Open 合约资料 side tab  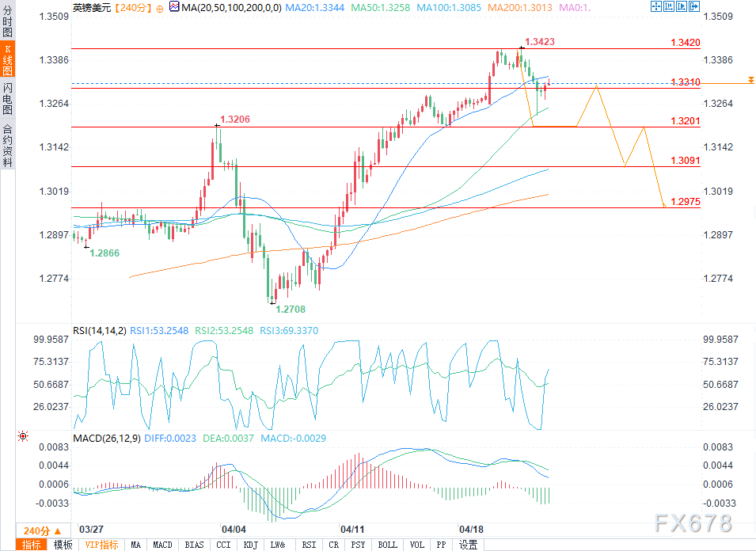(x=7, y=146)
